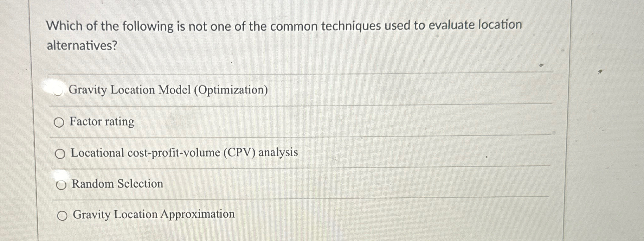This screenshot has width=644, height=241.
Task: Click the Gravity Location Model answer text
Action: [x=168, y=91]
